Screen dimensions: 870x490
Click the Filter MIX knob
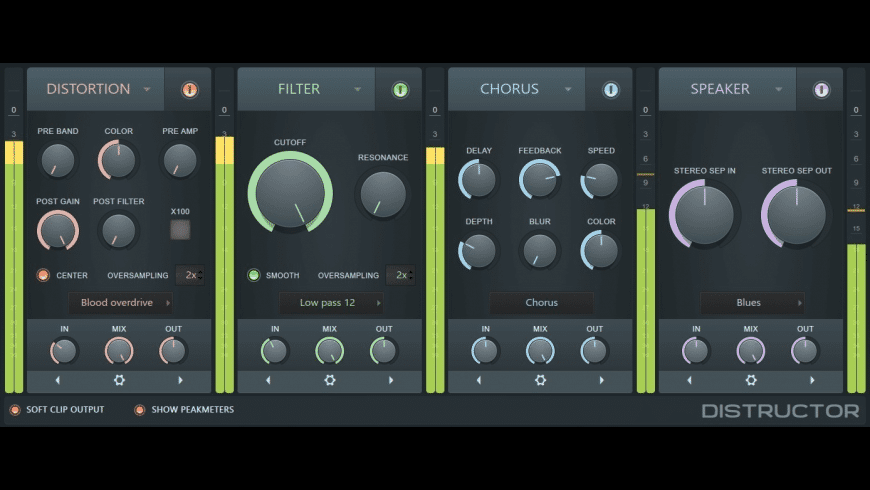[330, 351]
